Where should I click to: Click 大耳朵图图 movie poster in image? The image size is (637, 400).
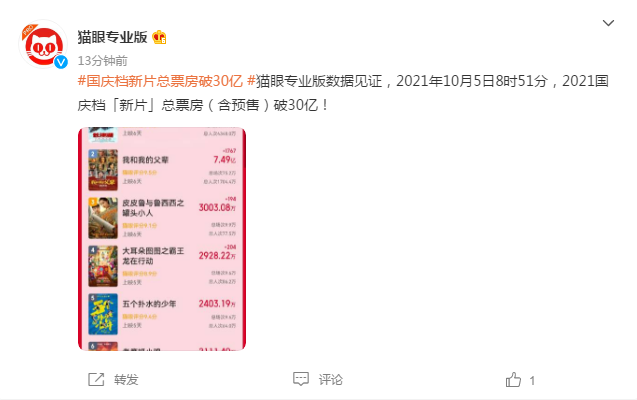(103, 266)
